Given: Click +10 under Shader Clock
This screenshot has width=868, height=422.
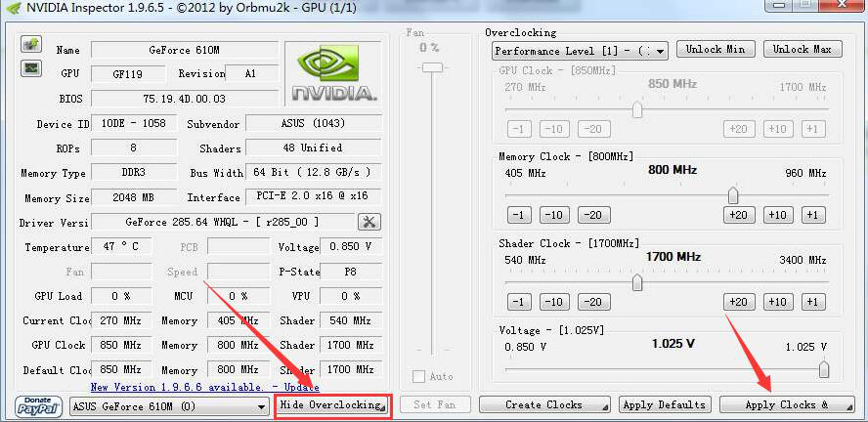Looking at the screenshot, I should 778,302.
